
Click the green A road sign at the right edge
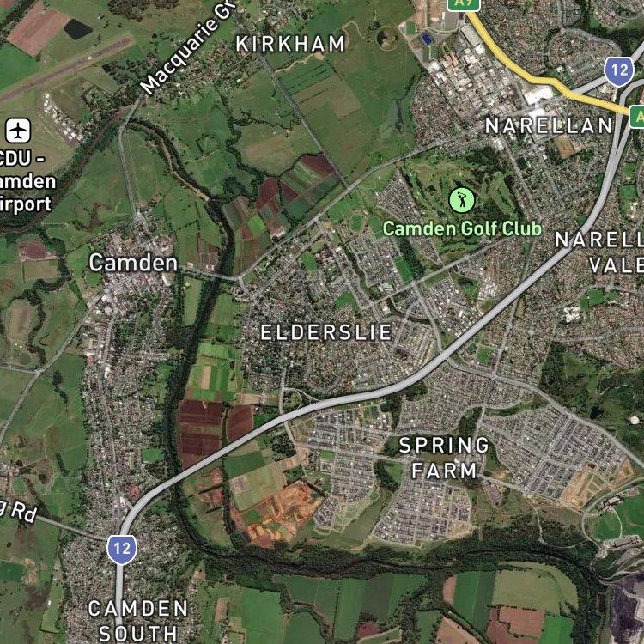pos(637,117)
